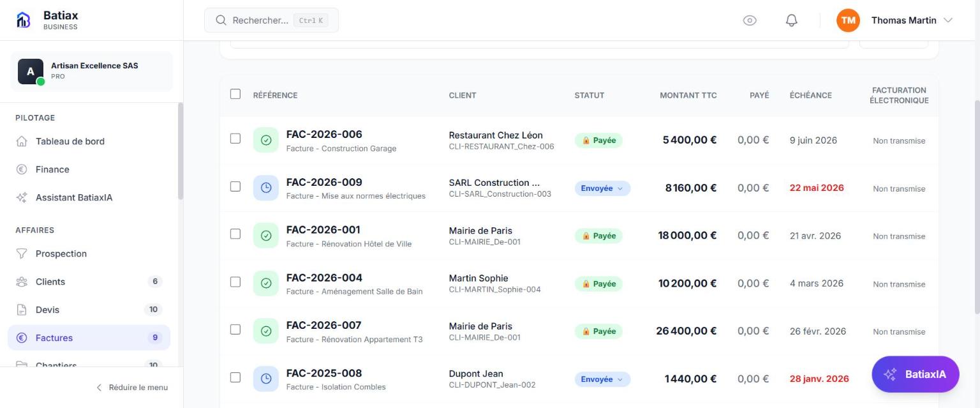This screenshot has width=980, height=408.
Task: Click the Artisan Excellence SAS company avatar
Action: tap(31, 72)
